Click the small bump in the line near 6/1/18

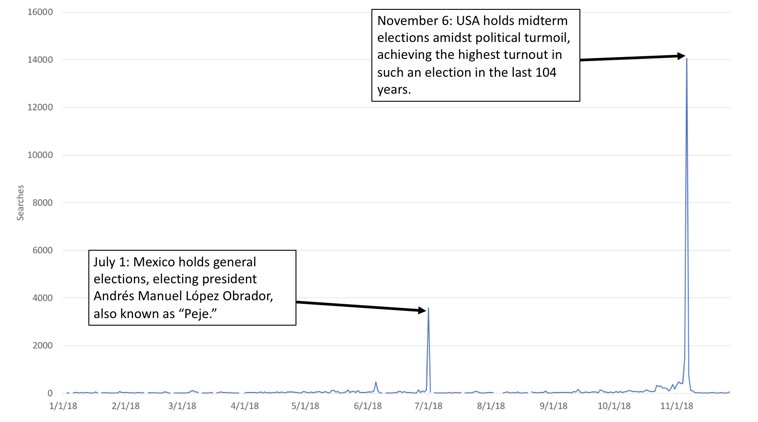(376, 383)
